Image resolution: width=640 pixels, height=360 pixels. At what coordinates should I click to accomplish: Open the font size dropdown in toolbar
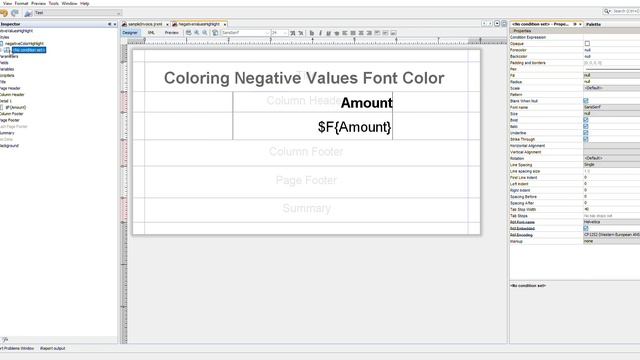tap(280, 33)
